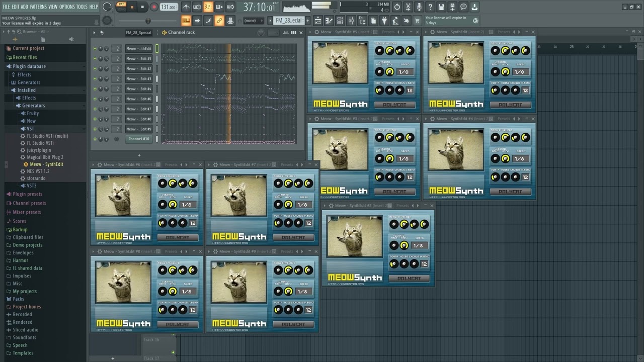
Task: Collapse the Plugin database folder
Action: point(29,66)
